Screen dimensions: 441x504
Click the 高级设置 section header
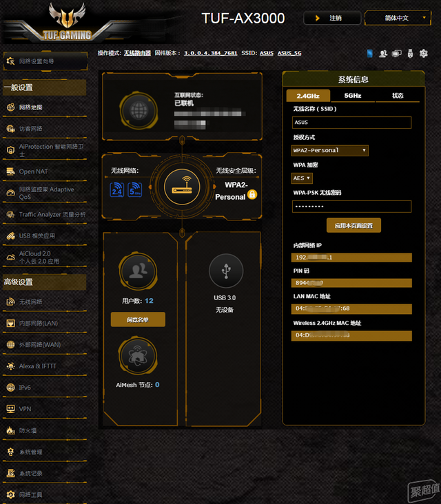pos(44,282)
